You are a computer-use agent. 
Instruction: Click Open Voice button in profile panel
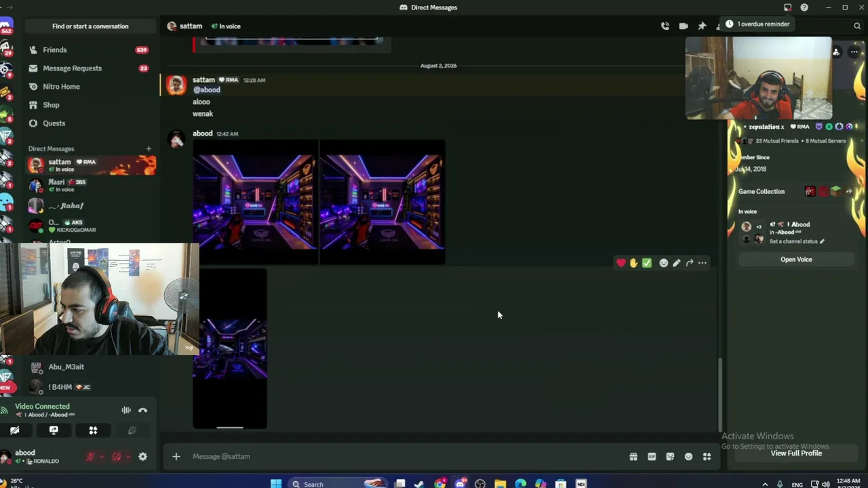pyautogui.click(x=796, y=260)
